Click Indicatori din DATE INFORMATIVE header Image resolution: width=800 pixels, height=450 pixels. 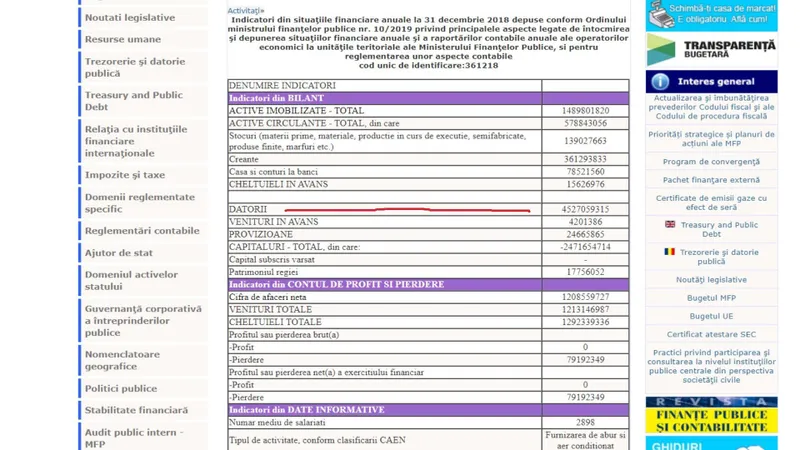click(x=306, y=410)
